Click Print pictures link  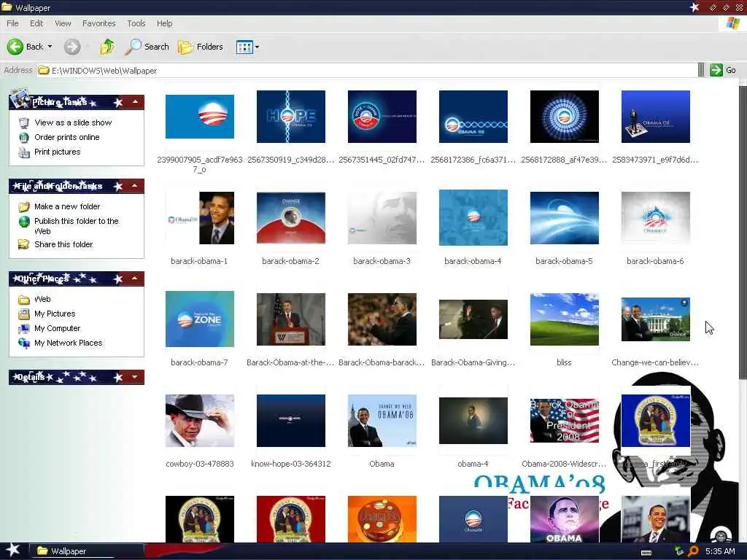click(x=57, y=152)
